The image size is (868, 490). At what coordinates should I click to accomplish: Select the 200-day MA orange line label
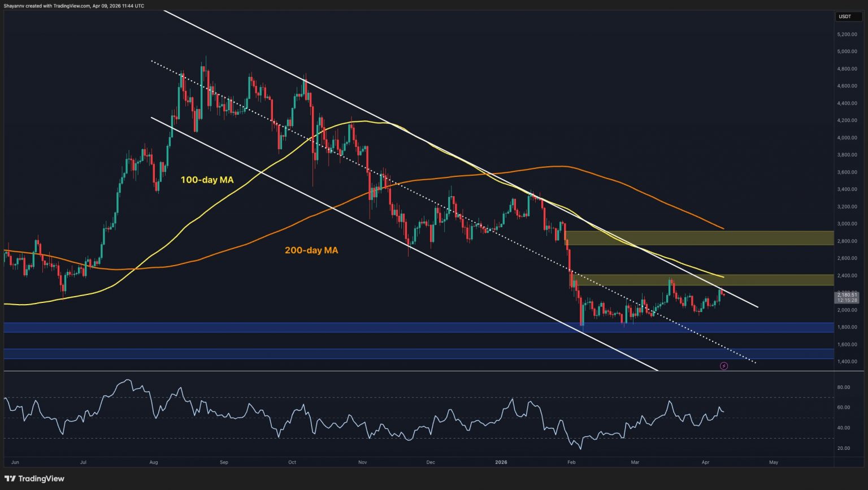[x=311, y=250]
